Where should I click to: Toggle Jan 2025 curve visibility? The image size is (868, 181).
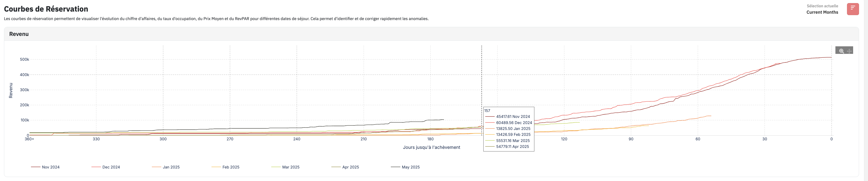coord(171,167)
